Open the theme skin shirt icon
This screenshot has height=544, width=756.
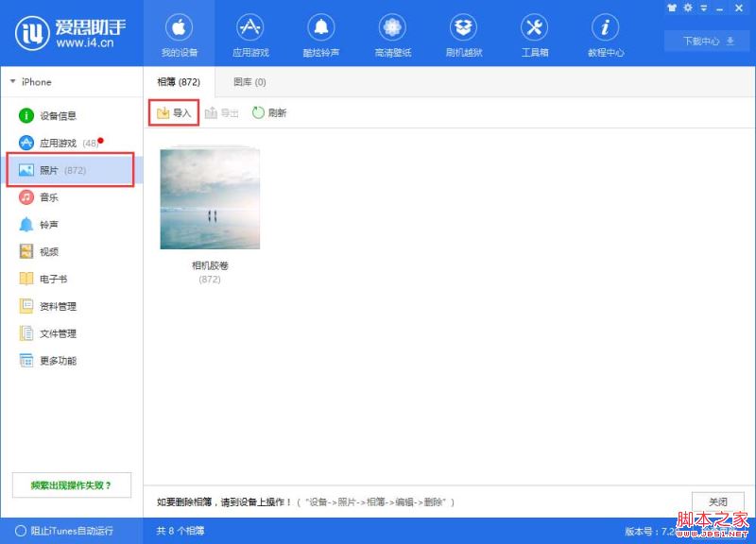point(672,7)
